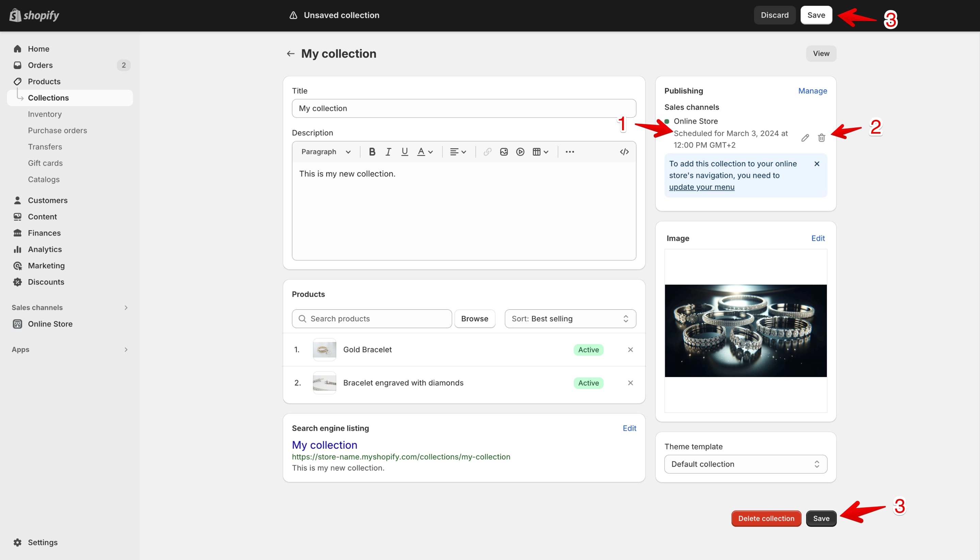Click the Gold Bracelet Active status badge

click(588, 350)
